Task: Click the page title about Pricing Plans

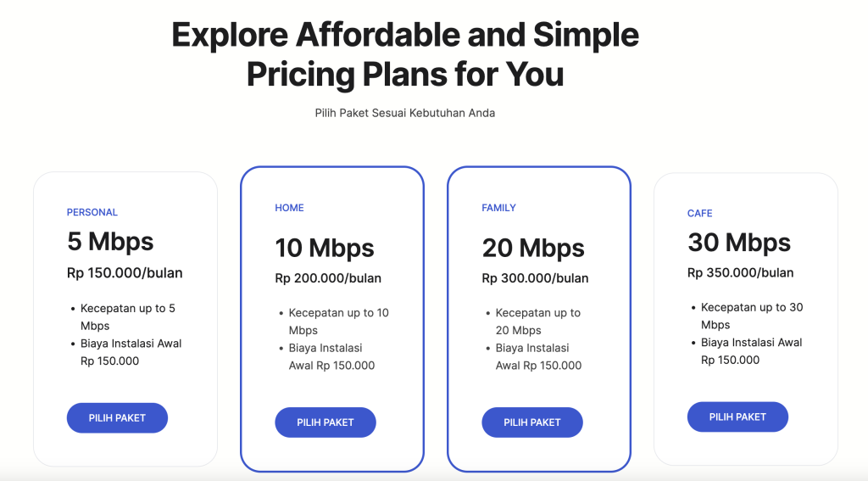Action: pyautogui.click(x=405, y=54)
